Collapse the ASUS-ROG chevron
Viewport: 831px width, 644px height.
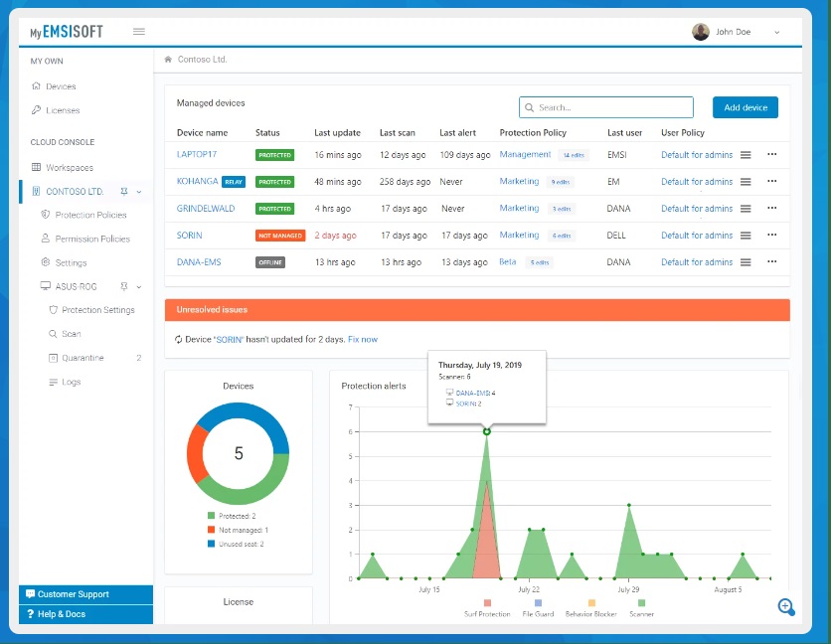point(139,287)
